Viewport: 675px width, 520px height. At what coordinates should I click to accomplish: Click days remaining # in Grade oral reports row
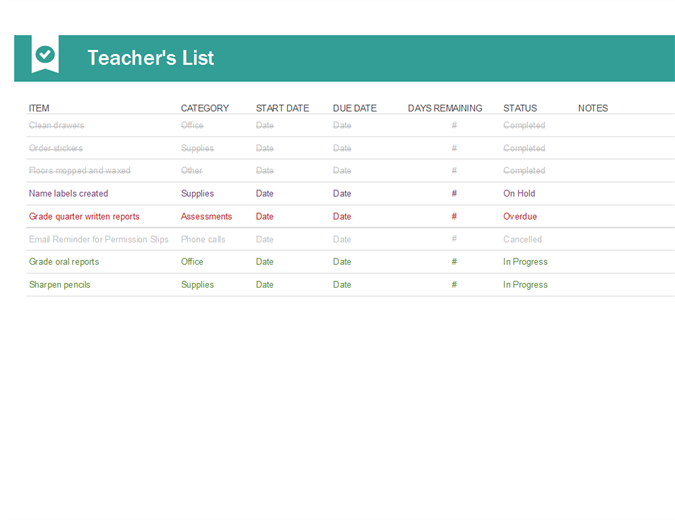pyautogui.click(x=454, y=261)
